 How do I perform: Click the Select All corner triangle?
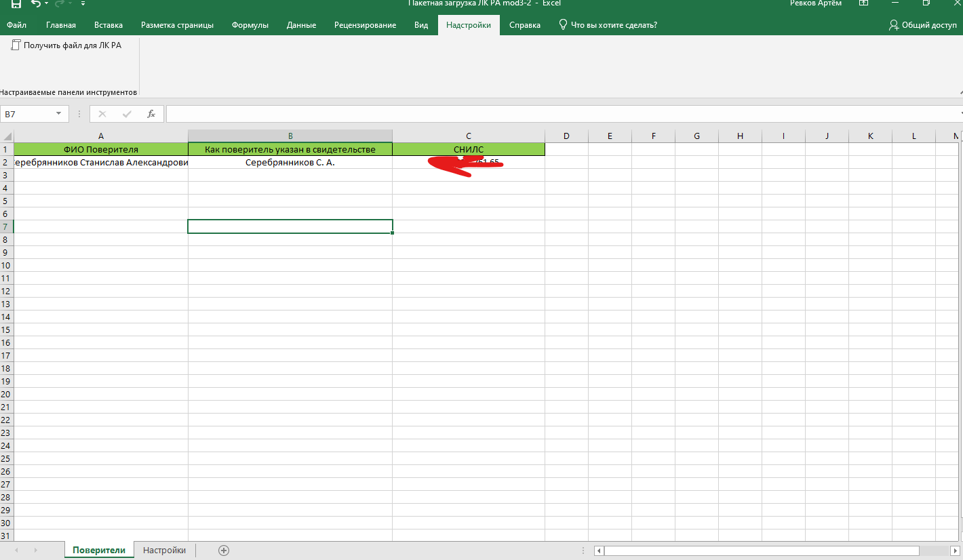click(x=7, y=136)
